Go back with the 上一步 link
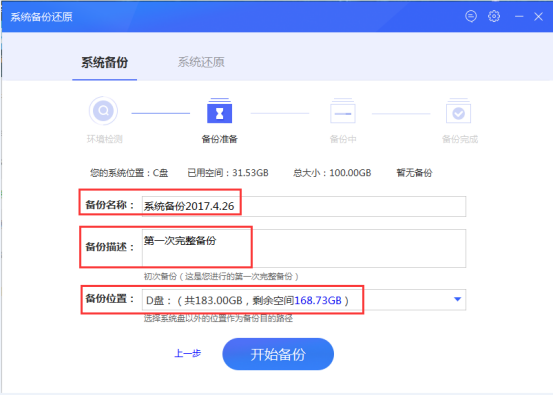 pos(188,353)
